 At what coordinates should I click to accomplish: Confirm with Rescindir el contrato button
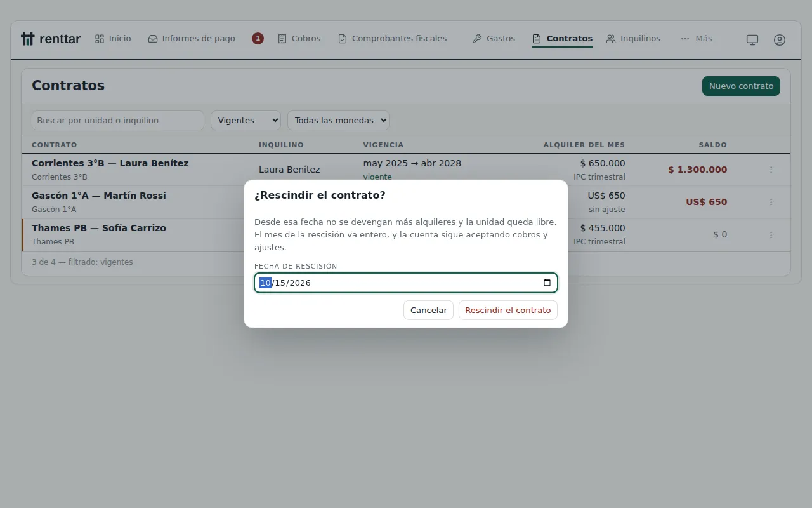tap(508, 311)
